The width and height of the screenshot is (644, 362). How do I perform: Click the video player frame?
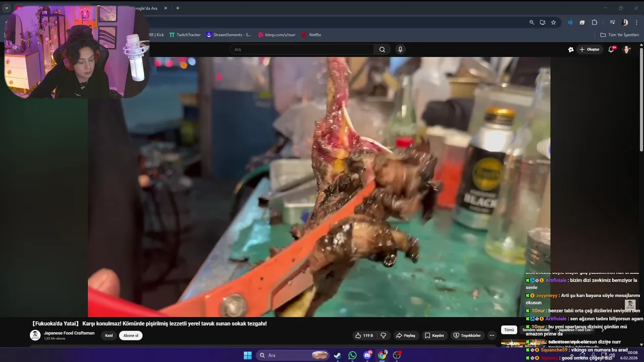[x=319, y=187]
